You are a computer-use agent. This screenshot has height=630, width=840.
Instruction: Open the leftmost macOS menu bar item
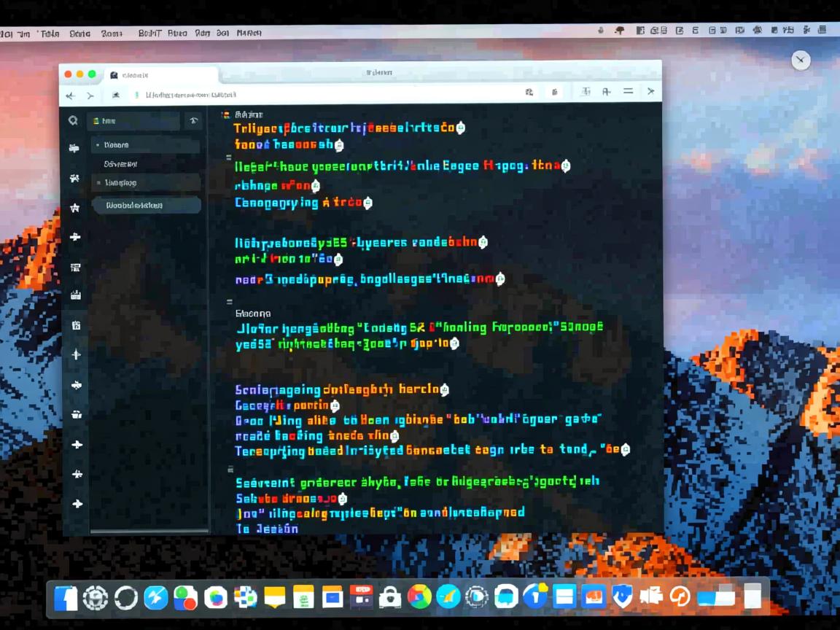6,33
